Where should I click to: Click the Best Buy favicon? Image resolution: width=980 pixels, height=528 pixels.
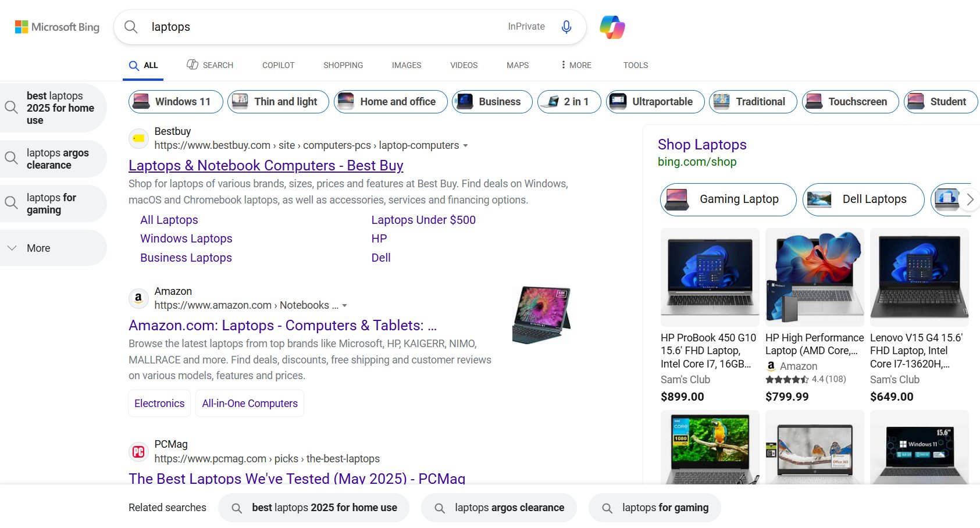(x=138, y=138)
